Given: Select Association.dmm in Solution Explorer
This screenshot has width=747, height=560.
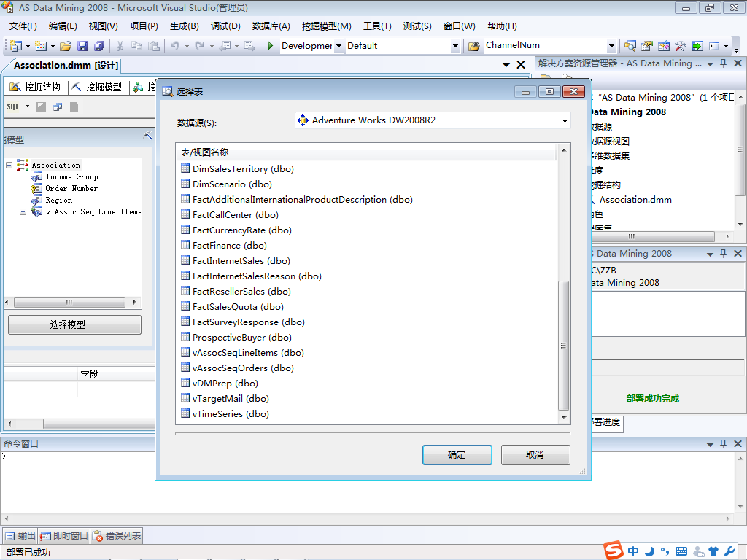Looking at the screenshot, I should (635, 200).
